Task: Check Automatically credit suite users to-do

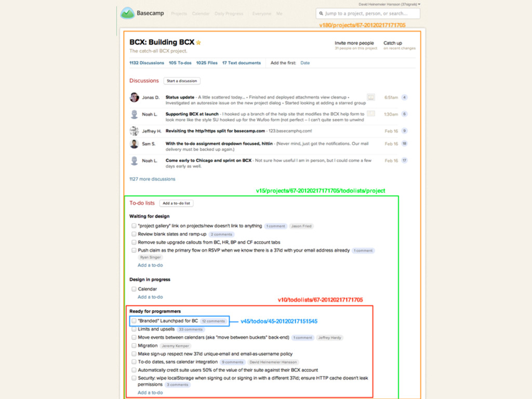Action: coord(134,370)
